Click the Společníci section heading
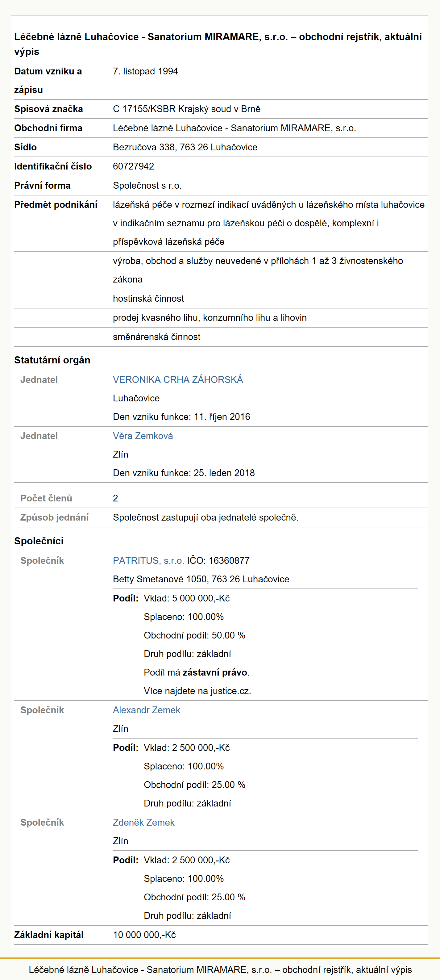440x980 pixels. tap(39, 541)
